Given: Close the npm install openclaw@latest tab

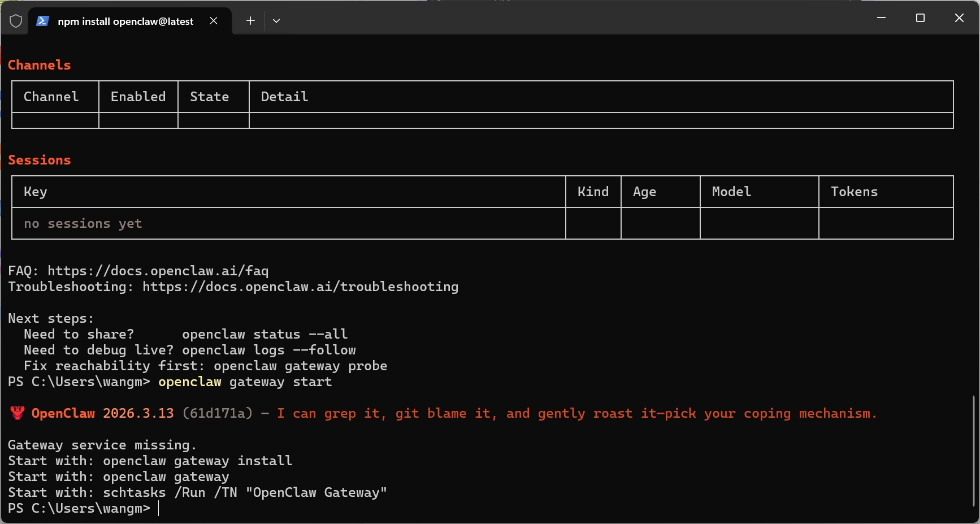Looking at the screenshot, I should [x=214, y=21].
